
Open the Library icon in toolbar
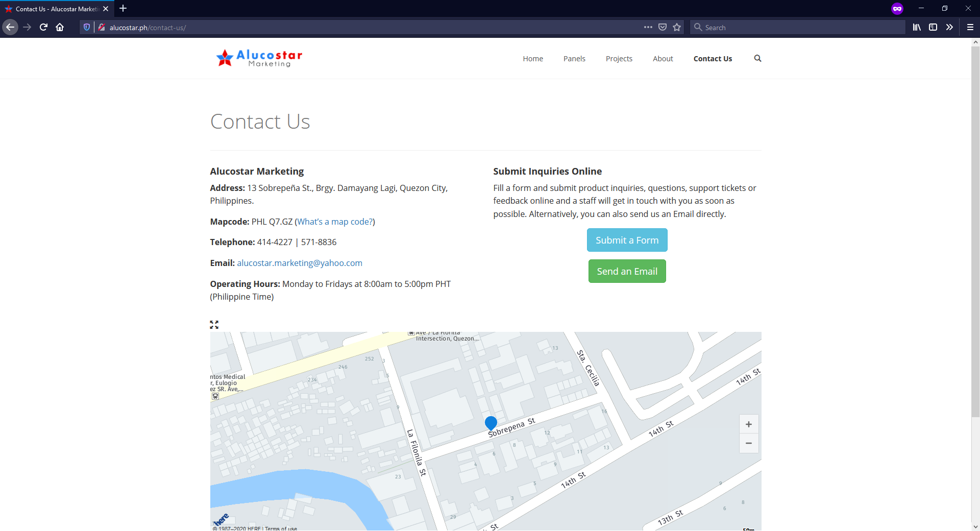pos(917,28)
